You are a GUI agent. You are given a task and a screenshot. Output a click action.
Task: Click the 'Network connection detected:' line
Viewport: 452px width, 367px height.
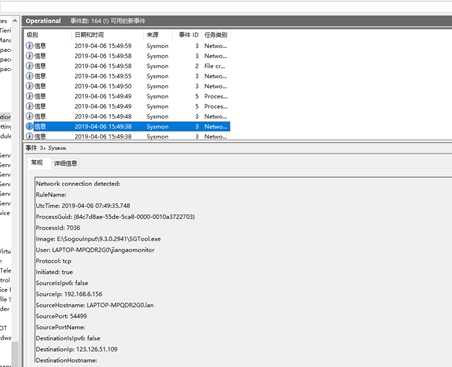point(78,184)
